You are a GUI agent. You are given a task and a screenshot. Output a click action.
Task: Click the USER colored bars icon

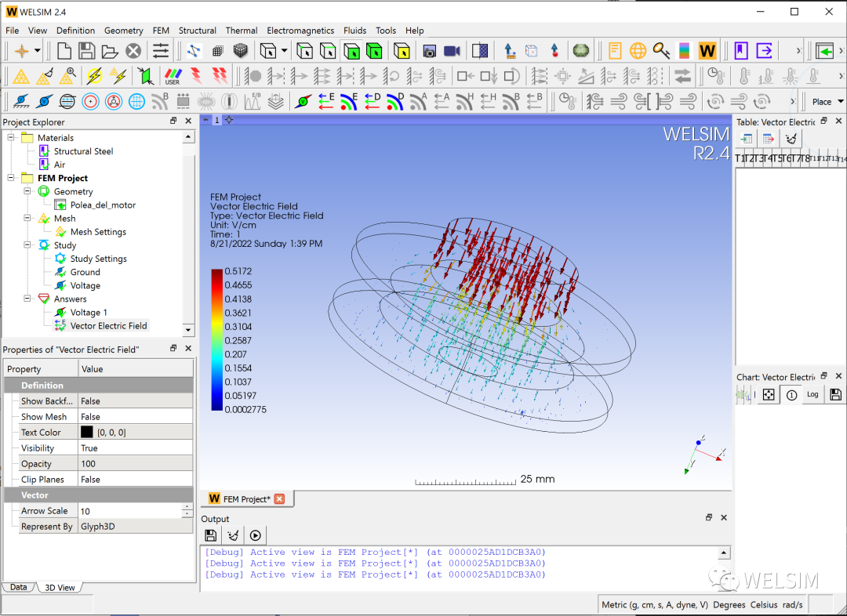click(x=173, y=76)
